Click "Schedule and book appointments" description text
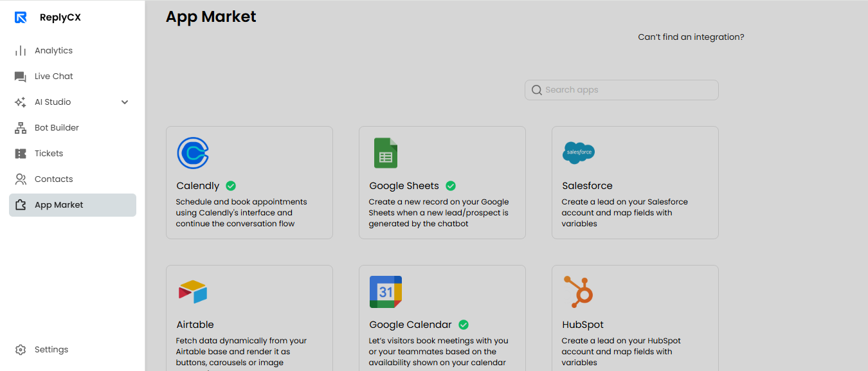 [x=242, y=202]
